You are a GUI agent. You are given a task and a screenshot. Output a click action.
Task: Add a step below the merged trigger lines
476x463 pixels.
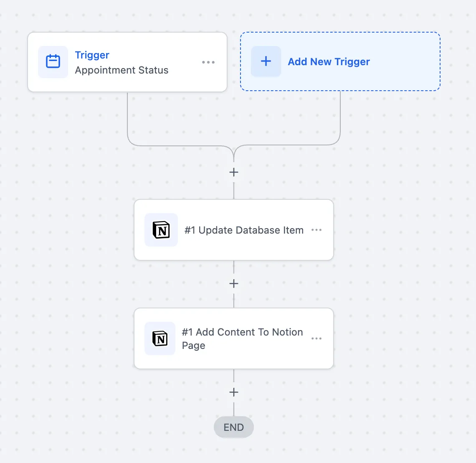[x=234, y=172]
